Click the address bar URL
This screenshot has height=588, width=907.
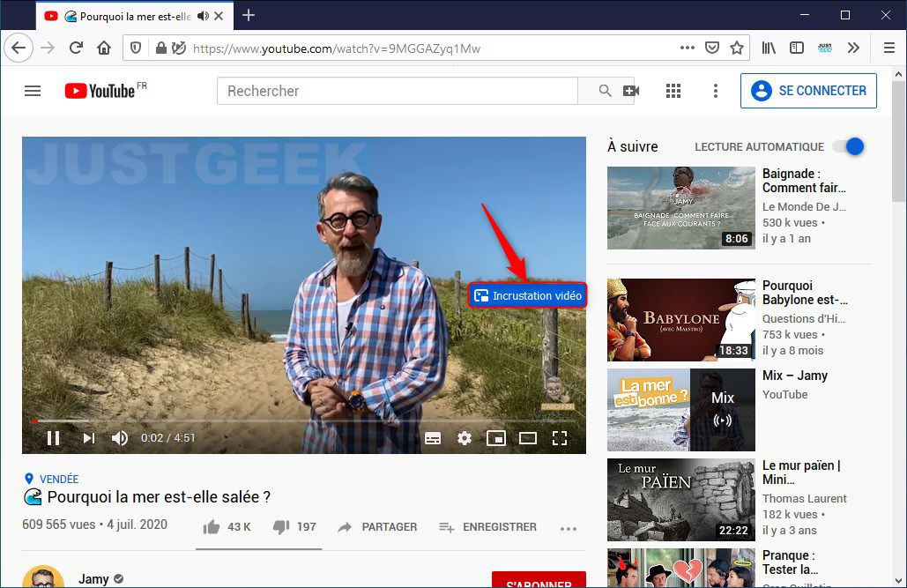pyautogui.click(x=337, y=48)
